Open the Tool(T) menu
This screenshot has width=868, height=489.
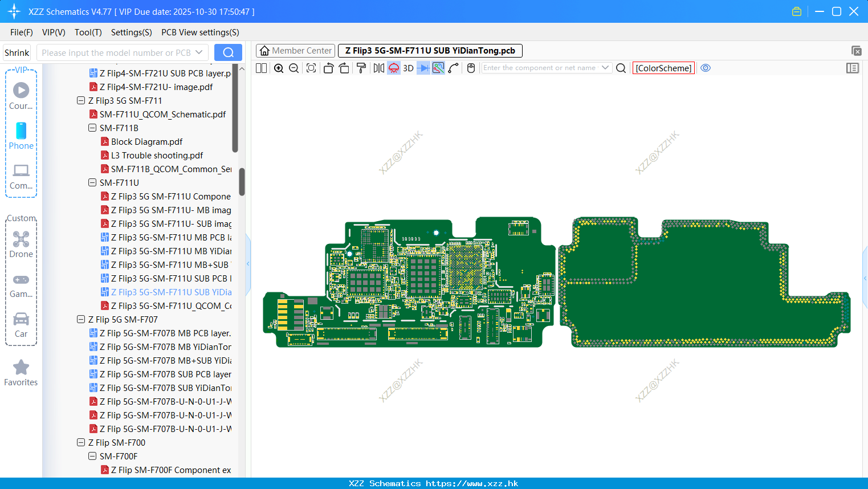[x=88, y=32]
